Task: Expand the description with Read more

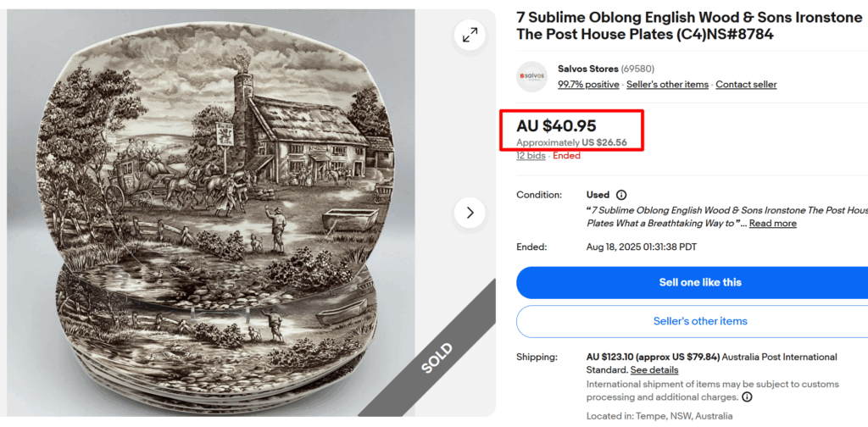Action: click(x=772, y=224)
